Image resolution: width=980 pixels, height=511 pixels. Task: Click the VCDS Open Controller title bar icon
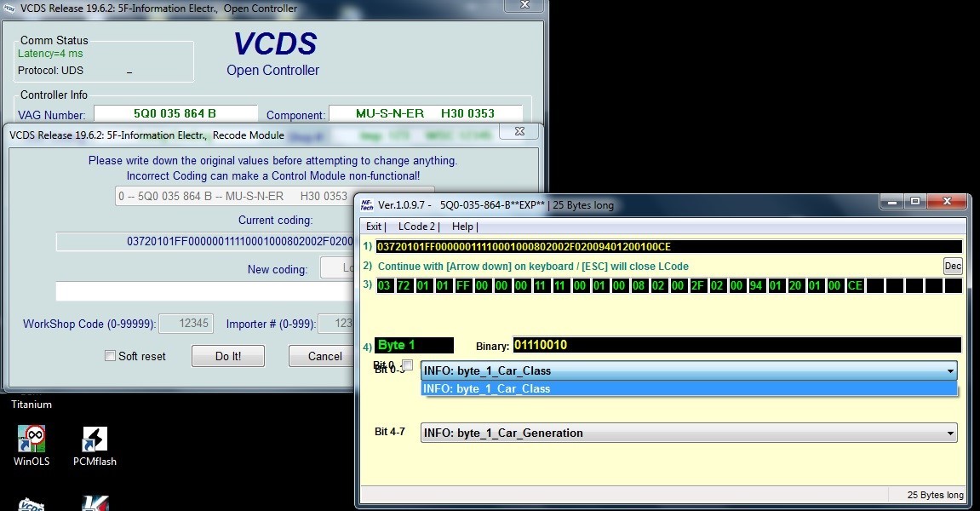9,9
